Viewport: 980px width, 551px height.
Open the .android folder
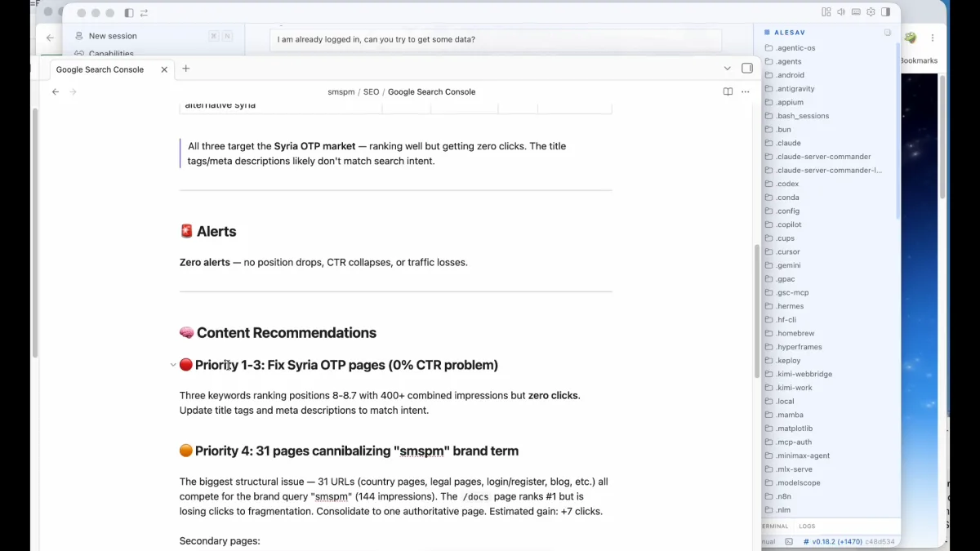tap(790, 75)
